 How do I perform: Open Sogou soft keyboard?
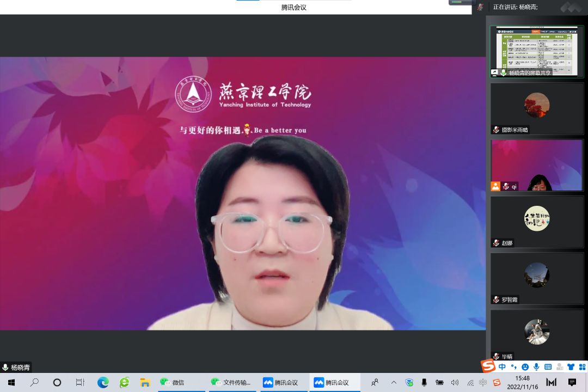click(x=548, y=367)
